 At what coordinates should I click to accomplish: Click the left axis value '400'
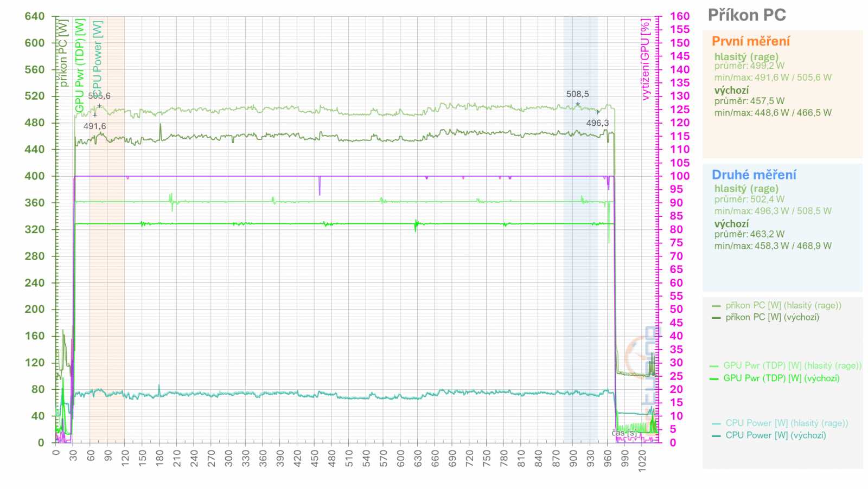tap(35, 176)
